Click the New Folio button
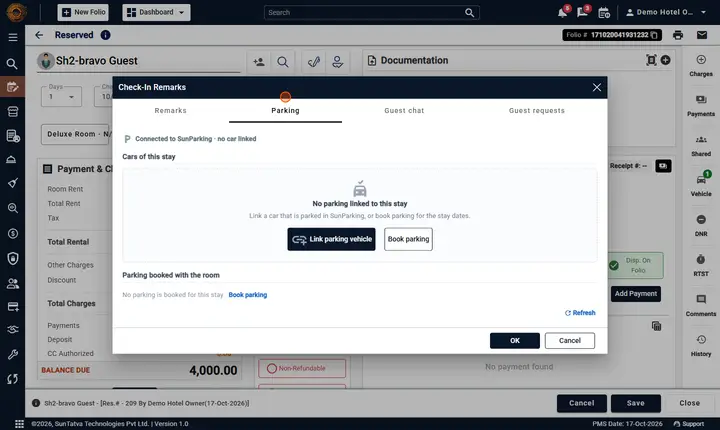 pyautogui.click(x=83, y=12)
